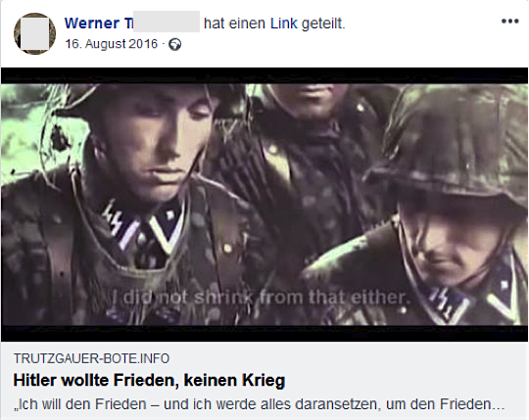This screenshot has width=529, height=420.
Task: Follow the blue 'Link' word in the header
Action: pyautogui.click(x=284, y=23)
